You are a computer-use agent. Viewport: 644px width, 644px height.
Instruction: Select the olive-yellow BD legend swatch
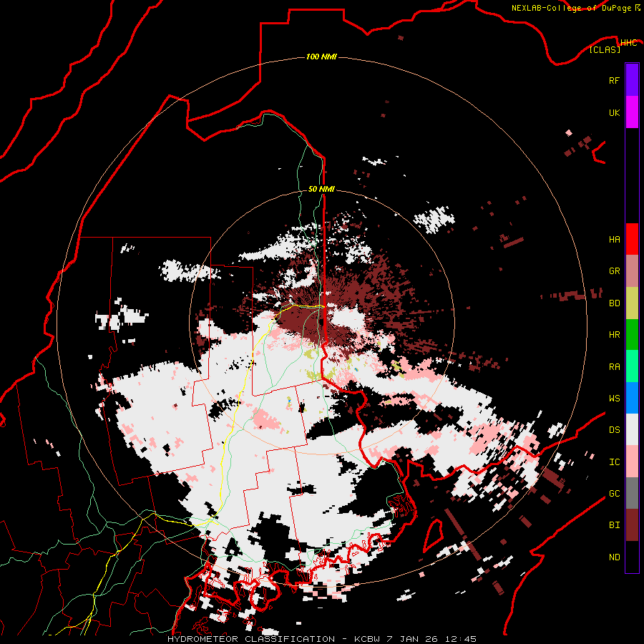[632, 303]
